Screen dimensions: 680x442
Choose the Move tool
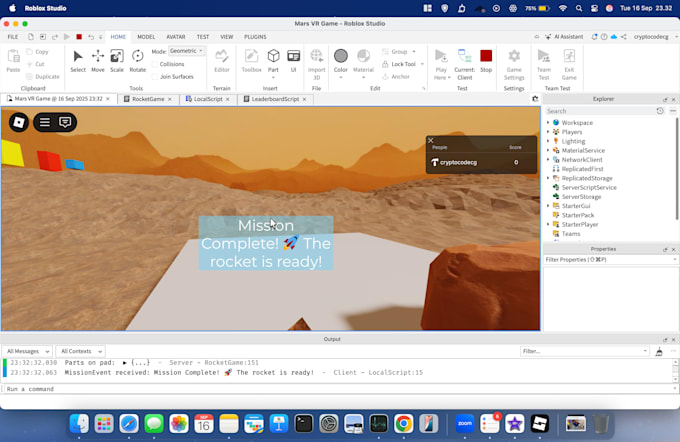(98, 61)
